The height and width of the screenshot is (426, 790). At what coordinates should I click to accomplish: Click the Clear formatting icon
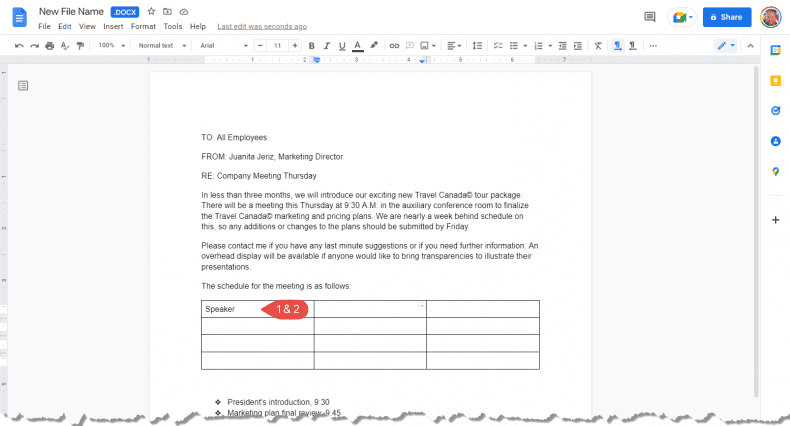click(598, 45)
